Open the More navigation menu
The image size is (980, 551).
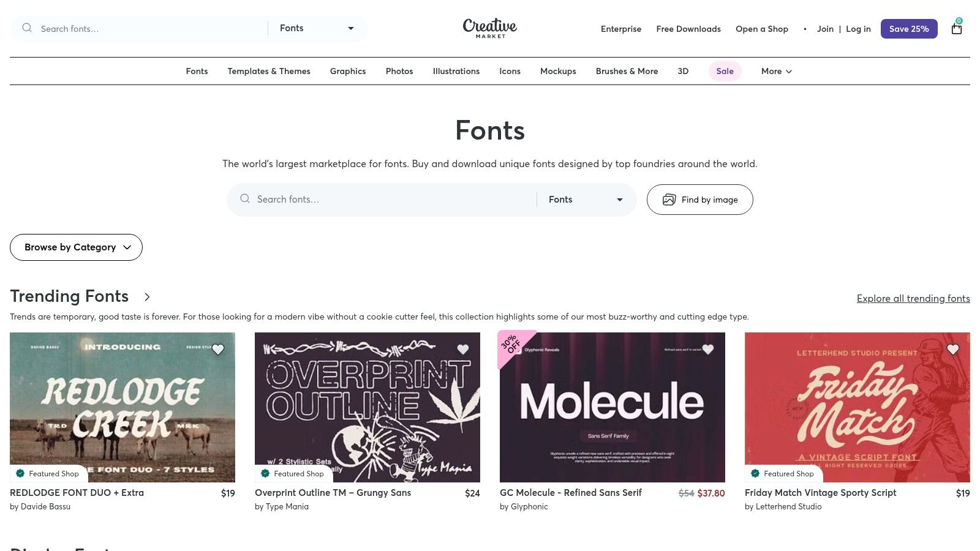[x=776, y=71]
